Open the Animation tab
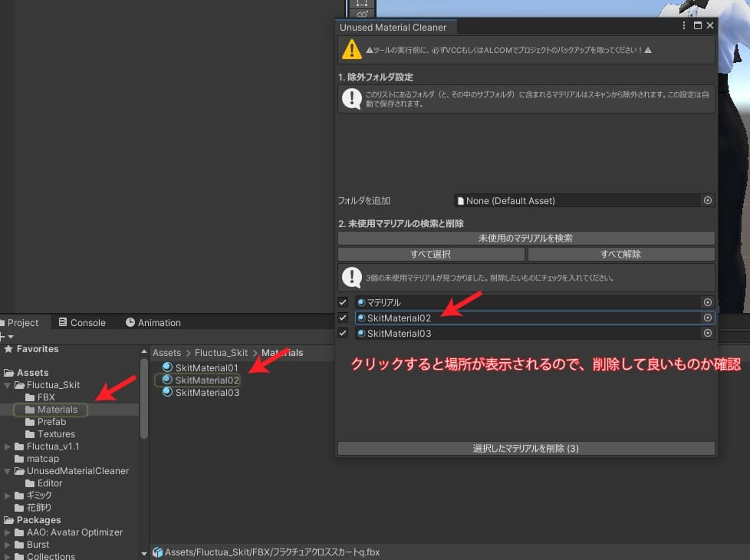The width and height of the screenshot is (750, 560). coord(153,323)
